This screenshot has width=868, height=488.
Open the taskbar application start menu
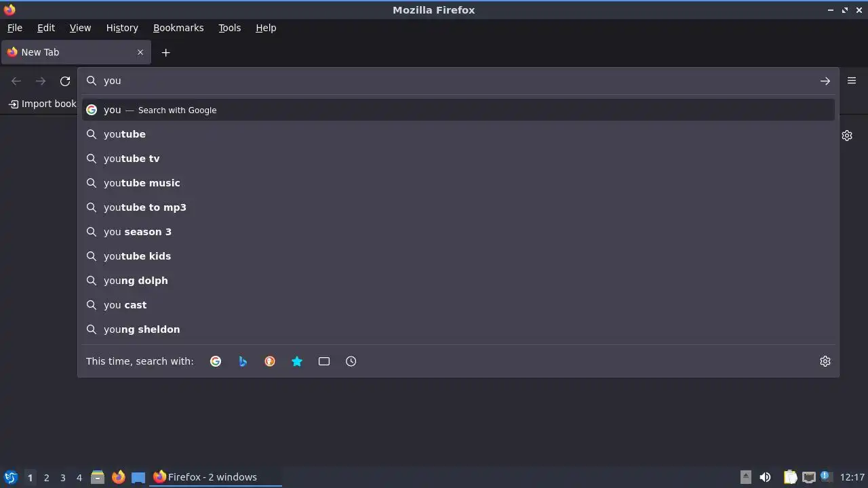10,477
